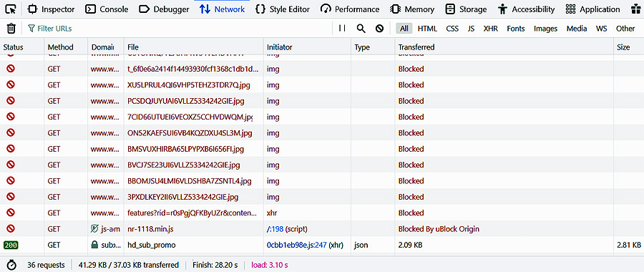
Task: Sort by the Size column header
Action: [629, 47]
